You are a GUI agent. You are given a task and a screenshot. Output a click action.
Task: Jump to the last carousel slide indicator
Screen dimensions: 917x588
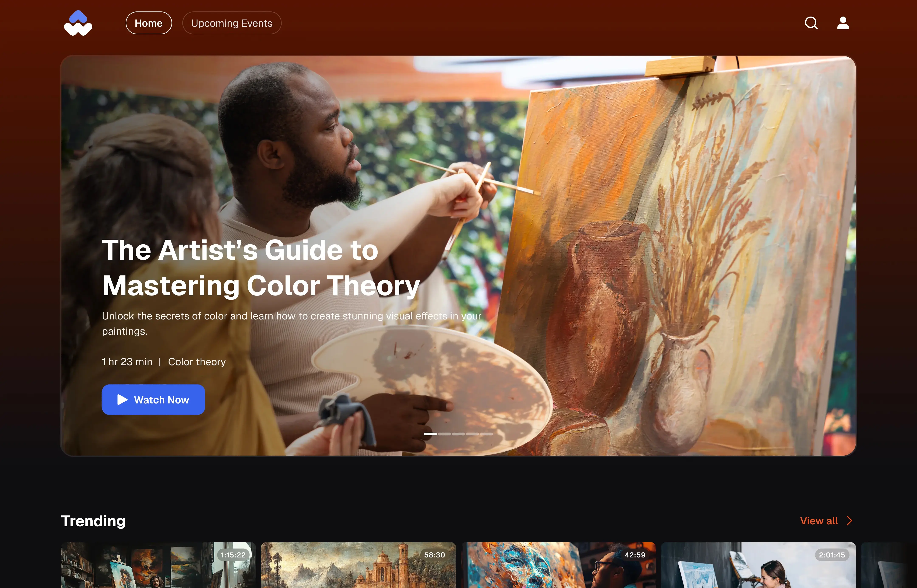[x=486, y=434]
